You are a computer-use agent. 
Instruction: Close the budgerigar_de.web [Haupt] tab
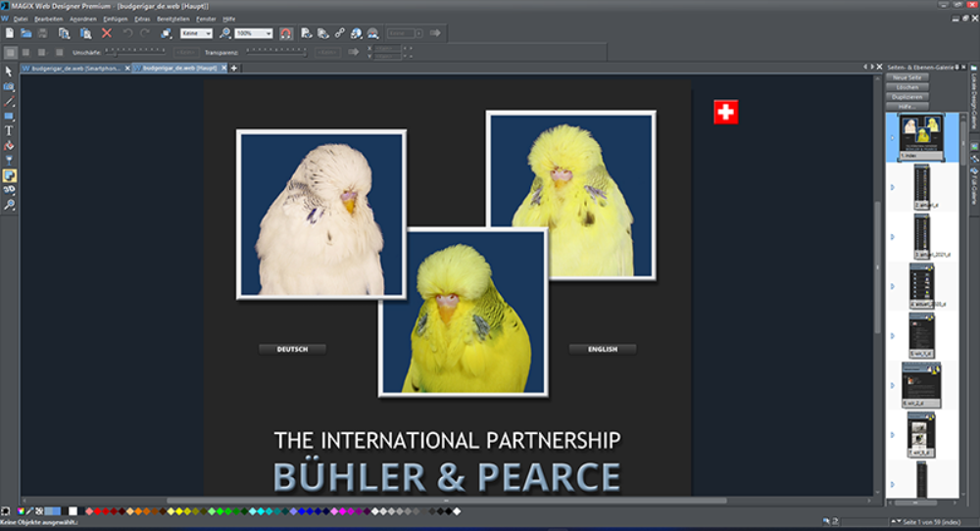click(x=223, y=69)
